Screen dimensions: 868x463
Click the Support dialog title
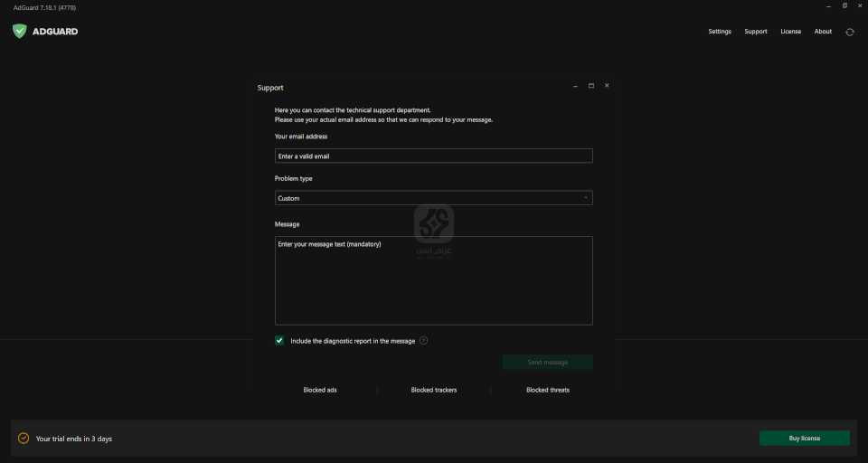point(270,88)
